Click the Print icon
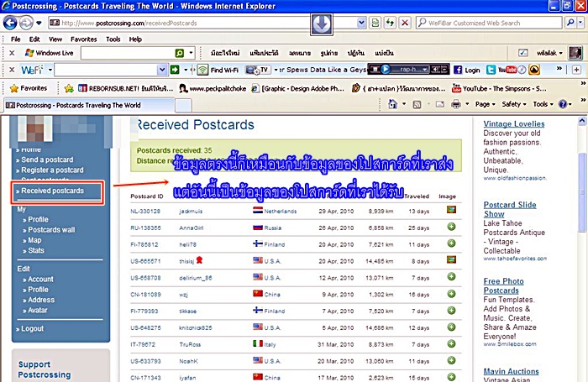The width and height of the screenshot is (588, 382). [456, 104]
